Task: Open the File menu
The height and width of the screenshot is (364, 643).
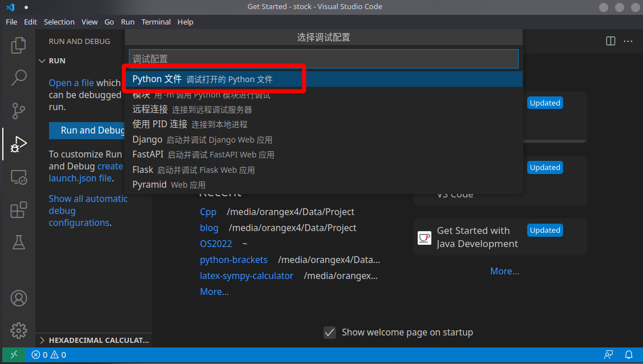Action: point(11,22)
